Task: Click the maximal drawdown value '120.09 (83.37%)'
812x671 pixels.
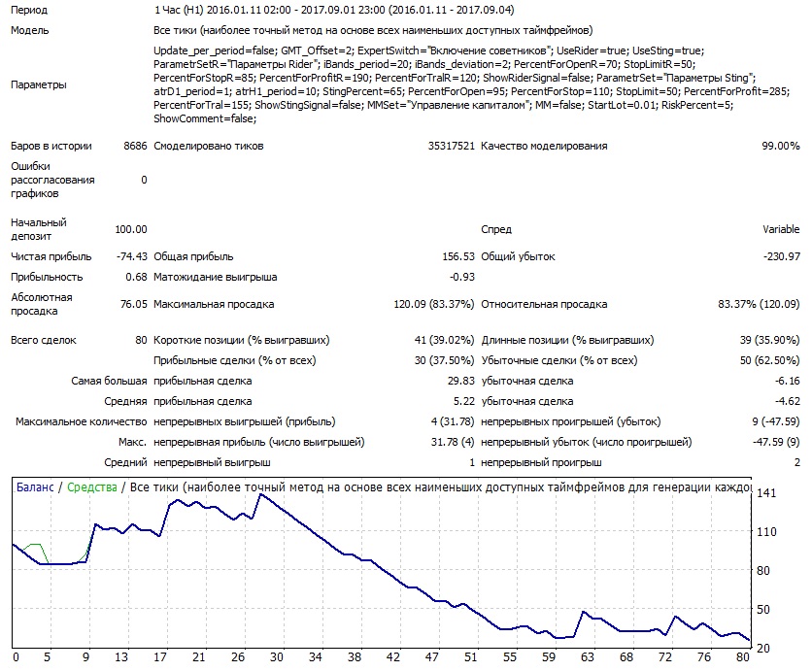Action: pos(434,304)
